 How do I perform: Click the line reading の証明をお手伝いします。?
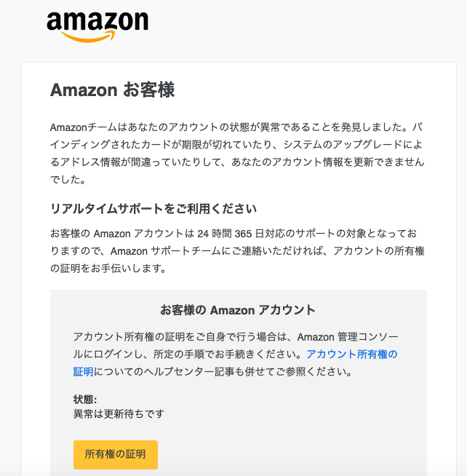[108, 269]
